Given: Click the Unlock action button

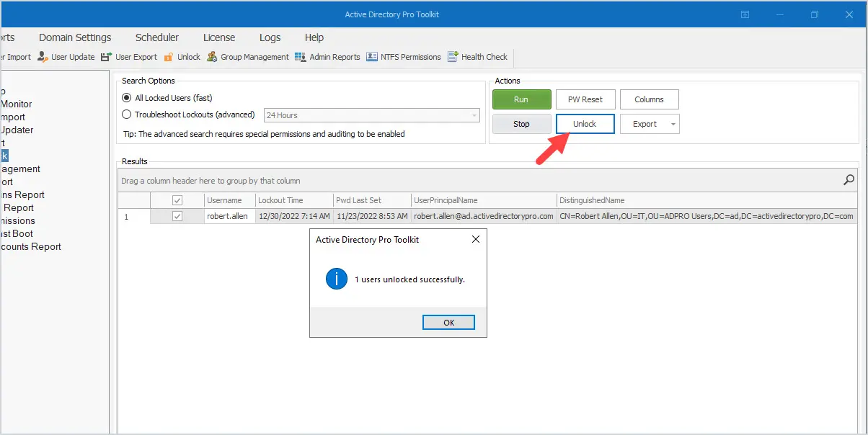Looking at the screenshot, I should point(585,124).
